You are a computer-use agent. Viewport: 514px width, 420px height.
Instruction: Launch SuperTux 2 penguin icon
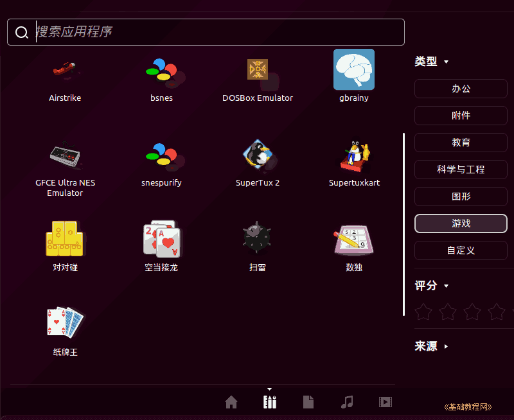(x=258, y=154)
